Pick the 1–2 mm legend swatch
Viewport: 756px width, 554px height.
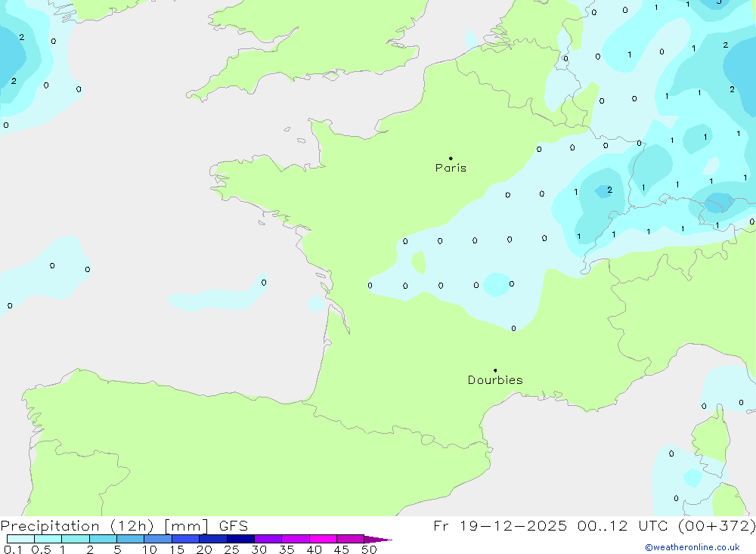[x=76, y=539]
